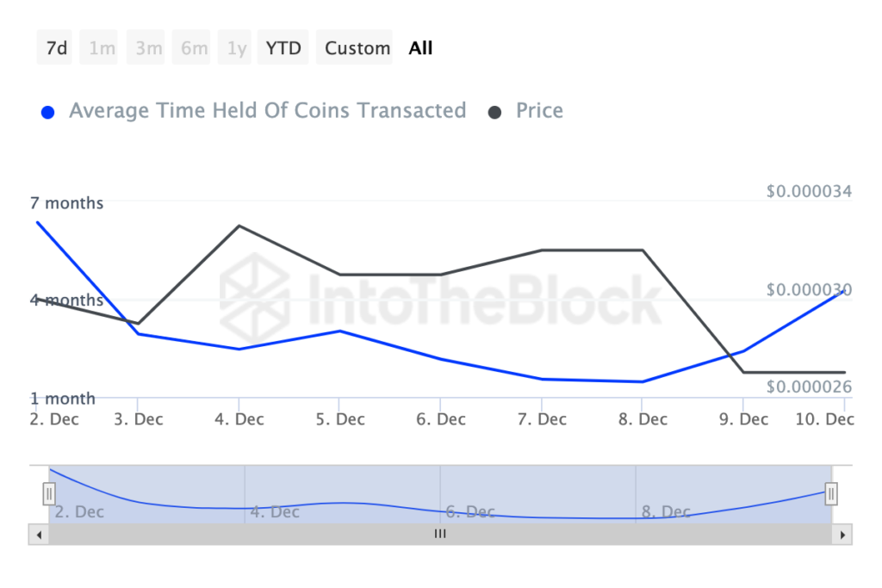This screenshot has width=882, height=588.
Task: Switch to 6m range view
Action: (194, 48)
